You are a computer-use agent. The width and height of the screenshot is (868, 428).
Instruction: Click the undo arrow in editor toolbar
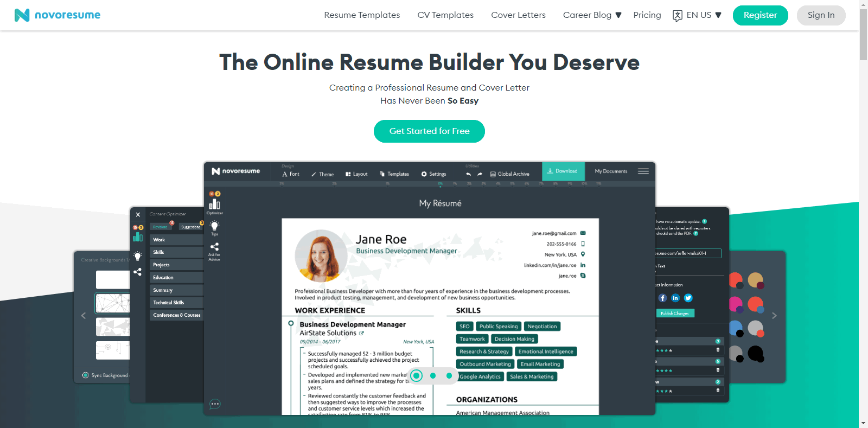tap(468, 174)
